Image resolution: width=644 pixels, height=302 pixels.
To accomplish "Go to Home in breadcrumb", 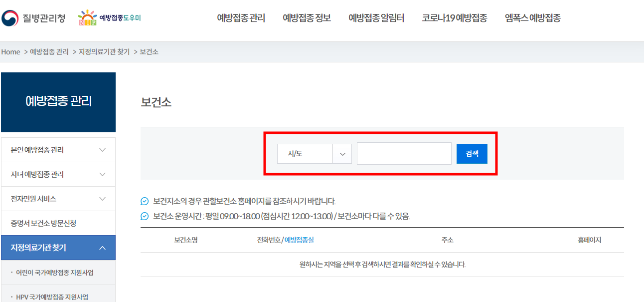I will tap(10, 52).
